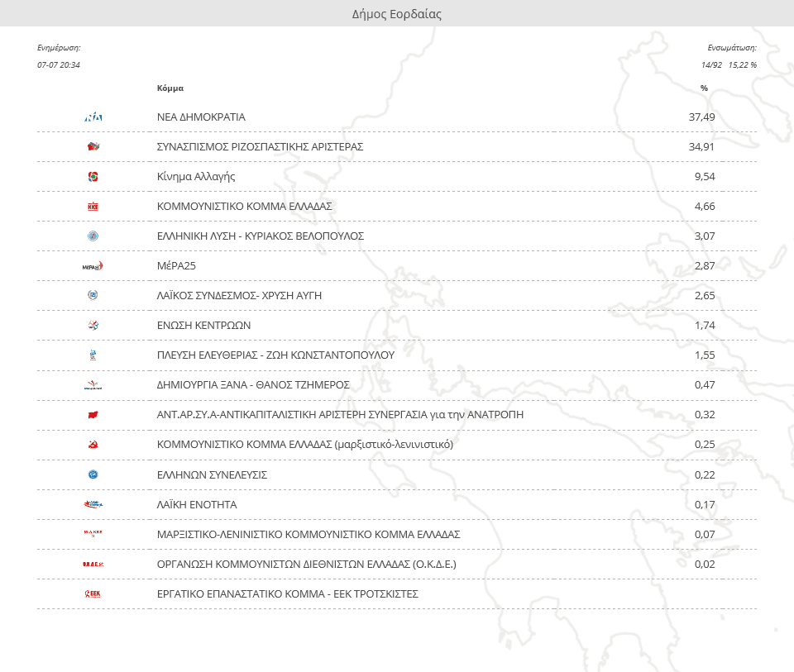The width and height of the screenshot is (794, 672).
Task: Click the Νέα Δημοκρατία party logo
Action: (x=93, y=117)
